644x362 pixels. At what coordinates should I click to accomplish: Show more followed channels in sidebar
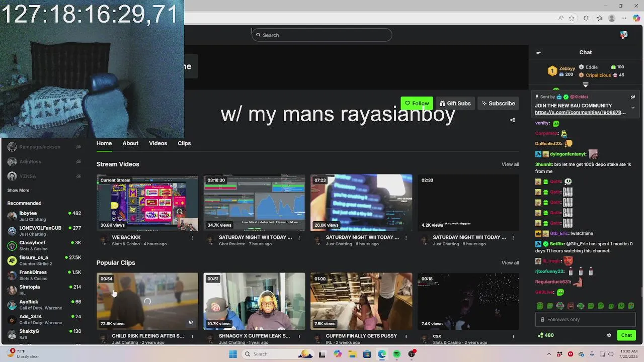point(18,191)
